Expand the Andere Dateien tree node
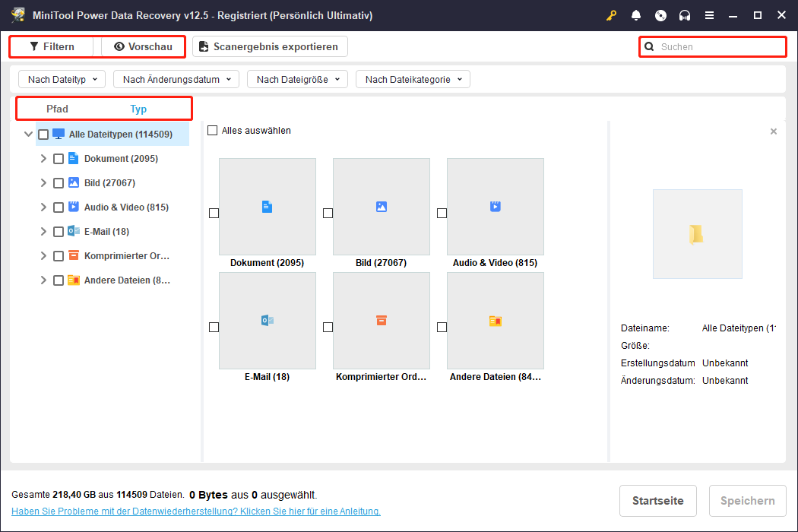Screen dimensions: 798x532 coord(43,280)
